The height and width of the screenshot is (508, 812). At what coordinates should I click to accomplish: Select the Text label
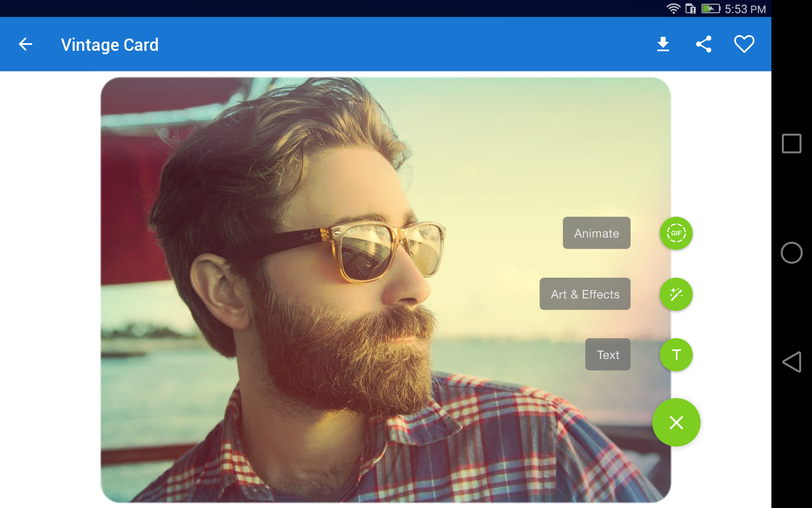pyautogui.click(x=608, y=355)
